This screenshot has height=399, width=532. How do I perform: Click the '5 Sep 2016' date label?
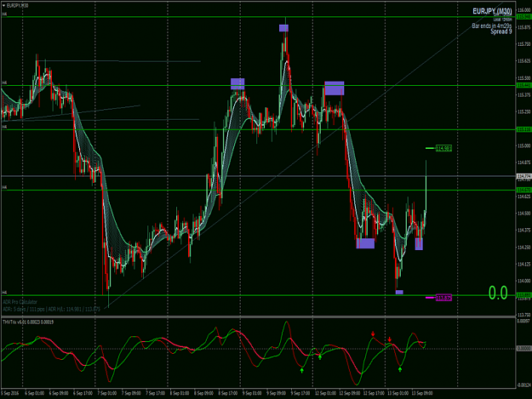click(10, 393)
